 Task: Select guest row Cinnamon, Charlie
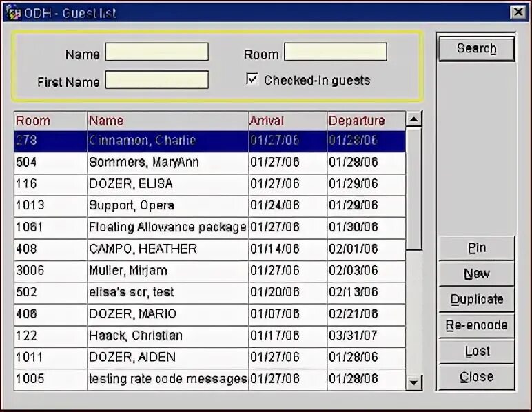209,141
